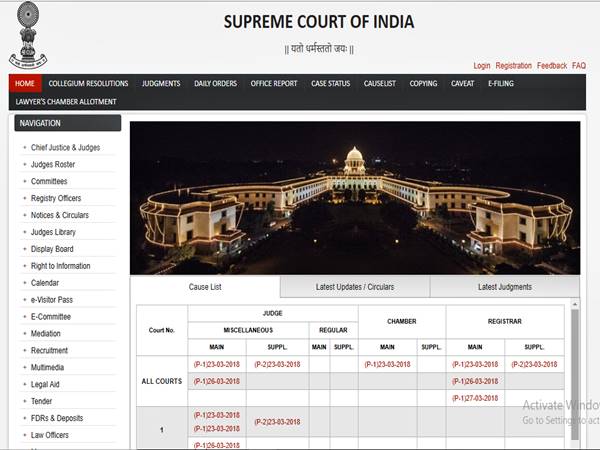Open Tender navigation link
The width and height of the screenshot is (600, 450).
point(41,401)
